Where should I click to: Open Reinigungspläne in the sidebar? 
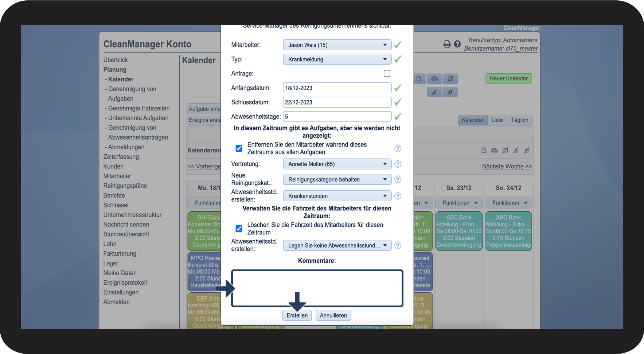coord(125,186)
